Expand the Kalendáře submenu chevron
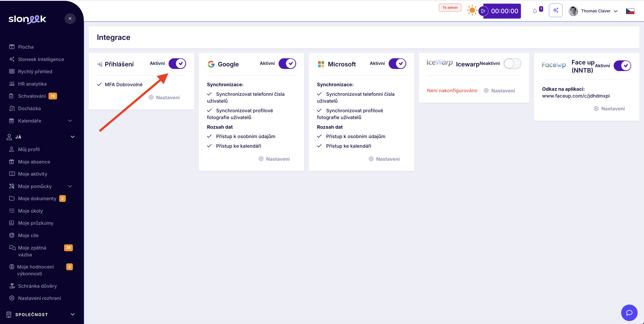 (x=70, y=121)
